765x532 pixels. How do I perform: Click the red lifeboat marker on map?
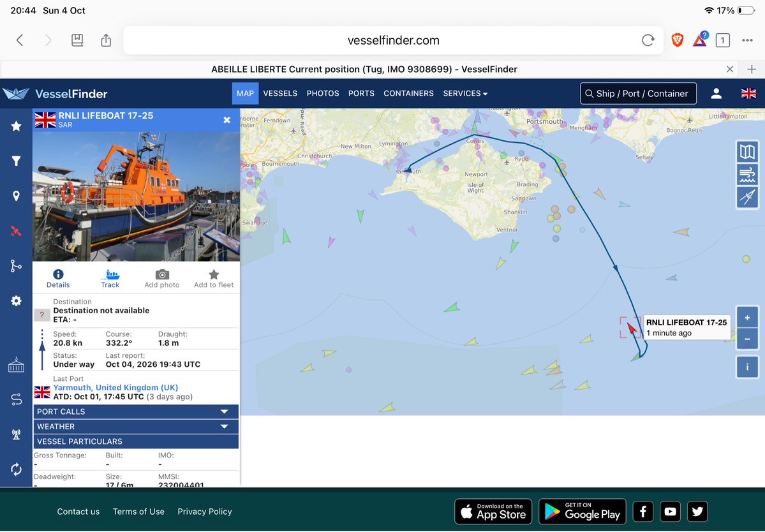click(x=631, y=328)
